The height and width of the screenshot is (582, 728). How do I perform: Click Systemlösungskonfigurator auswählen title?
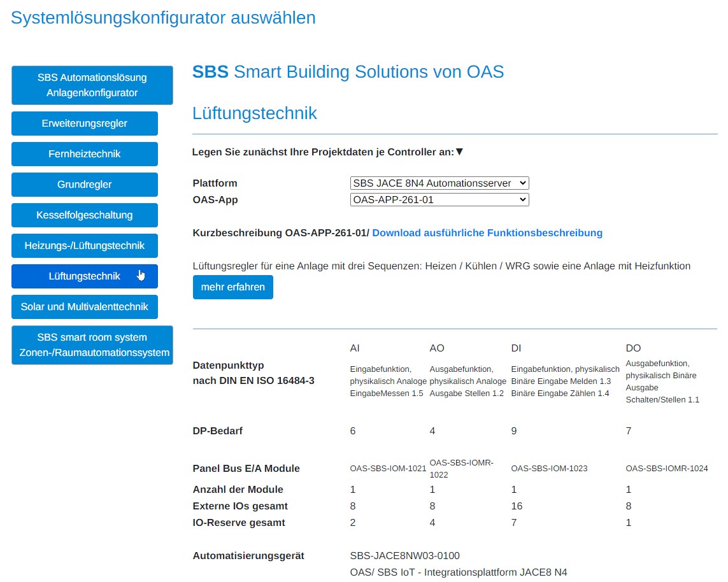coord(163,18)
